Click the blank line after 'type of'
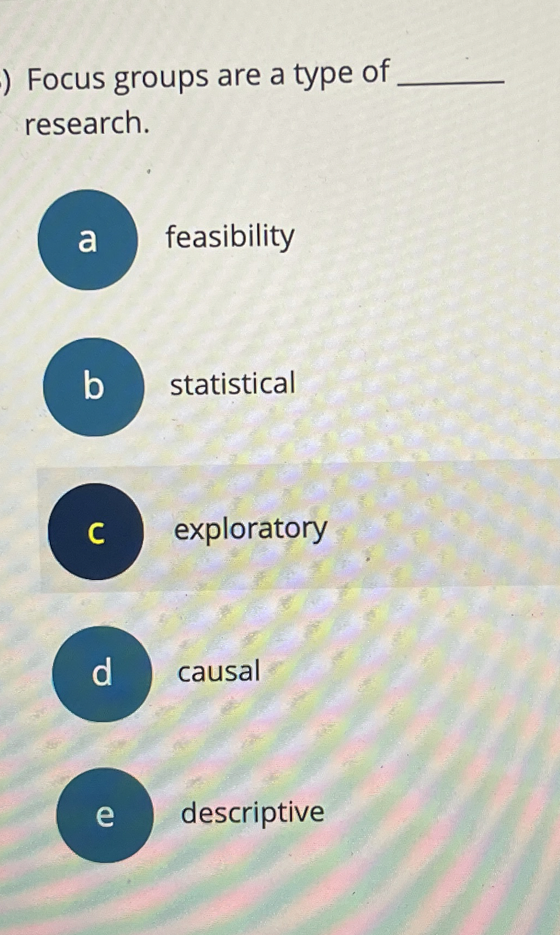 (x=452, y=81)
